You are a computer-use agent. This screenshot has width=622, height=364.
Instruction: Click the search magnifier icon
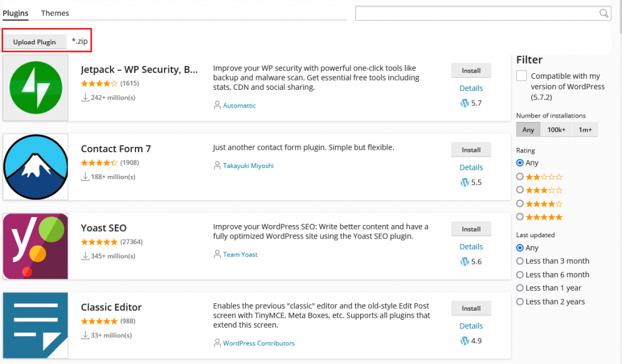(603, 13)
